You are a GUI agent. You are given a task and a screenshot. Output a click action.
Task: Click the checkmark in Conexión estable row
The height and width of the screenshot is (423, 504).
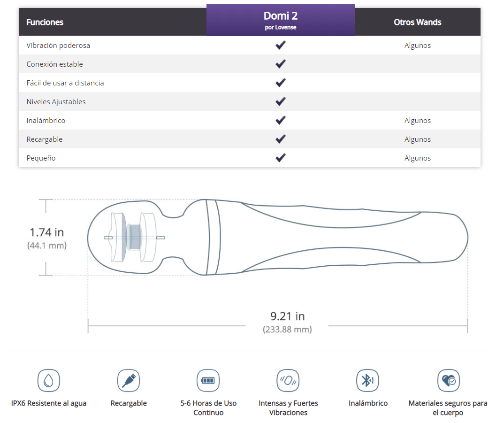pos(281,64)
